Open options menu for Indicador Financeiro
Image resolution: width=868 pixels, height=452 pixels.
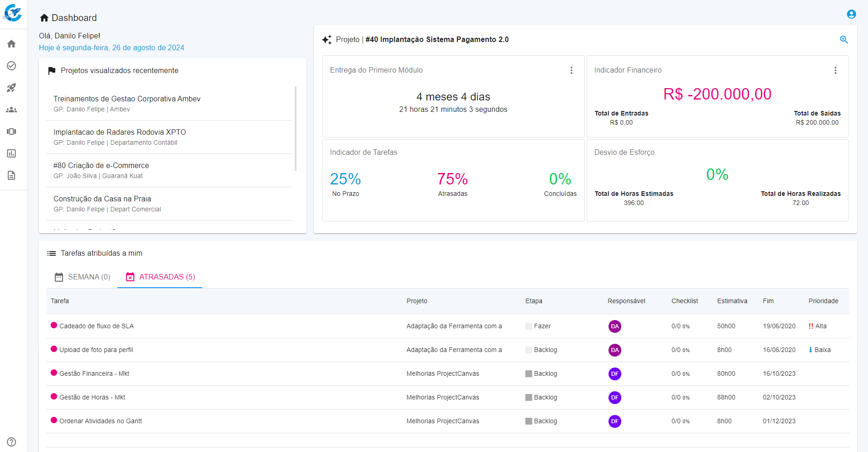click(835, 70)
